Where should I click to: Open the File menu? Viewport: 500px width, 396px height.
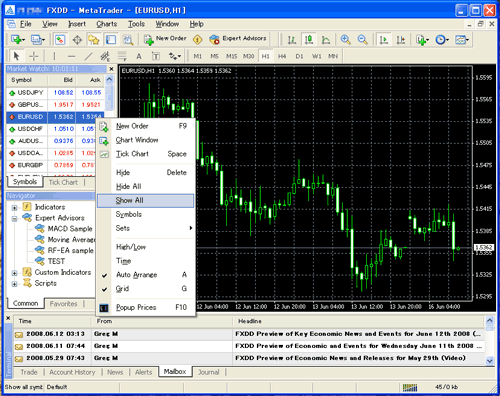pyautogui.click(x=25, y=24)
